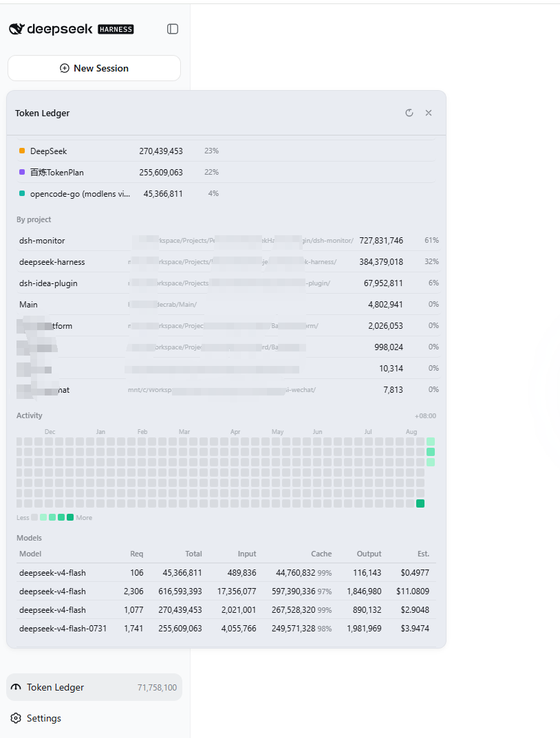Click the 384,379,018 token count

(381, 261)
